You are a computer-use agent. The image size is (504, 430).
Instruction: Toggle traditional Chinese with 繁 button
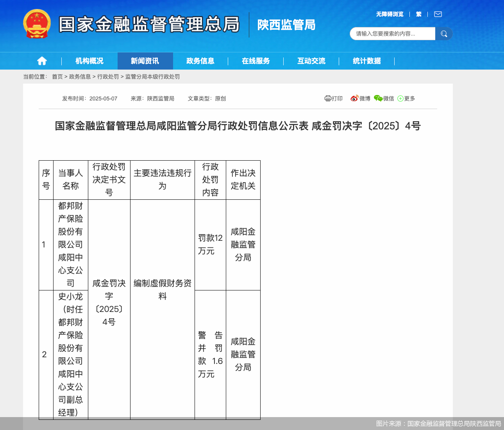point(418,14)
